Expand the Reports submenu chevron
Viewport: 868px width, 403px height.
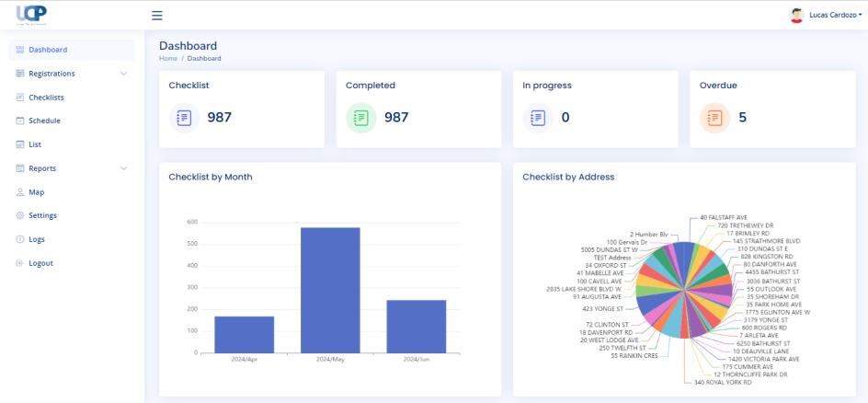click(123, 168)
